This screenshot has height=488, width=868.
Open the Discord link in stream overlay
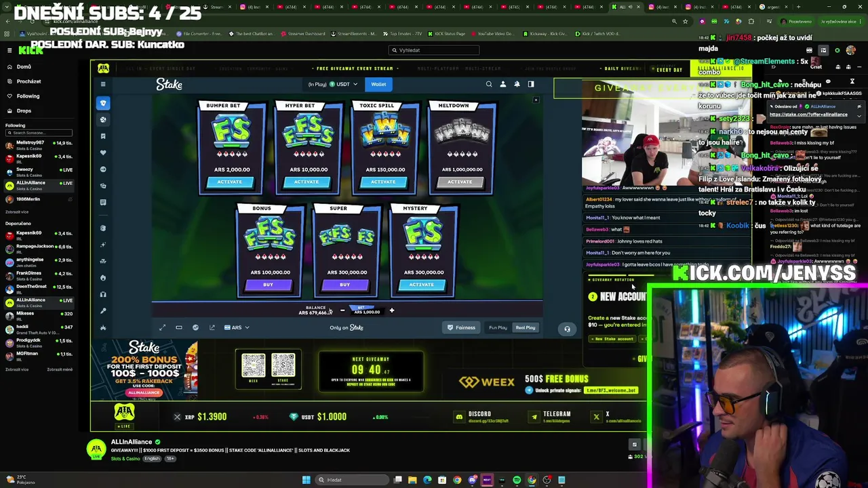(481, 417)
